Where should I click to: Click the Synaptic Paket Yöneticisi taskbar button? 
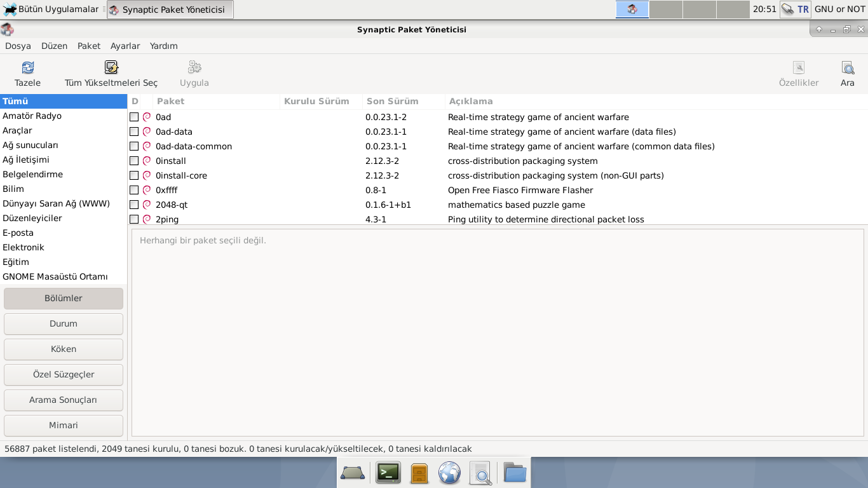click(x=170, y=10)
